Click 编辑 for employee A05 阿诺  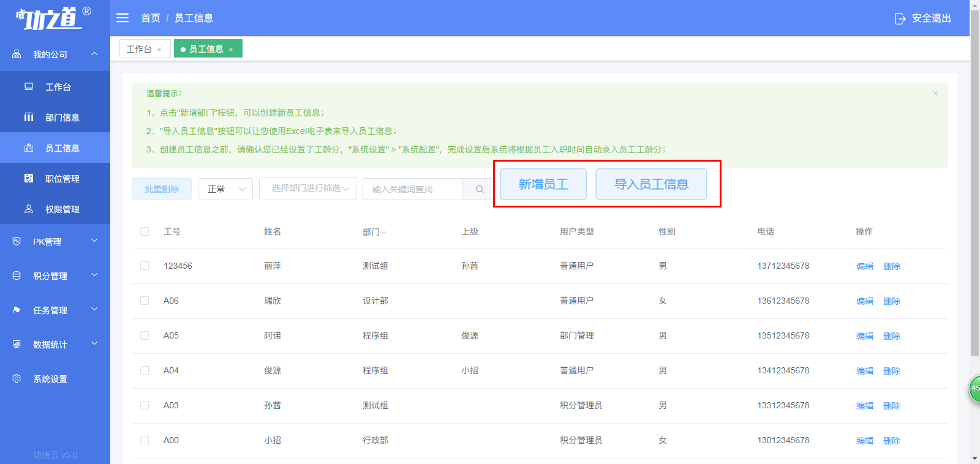[865, 336]
